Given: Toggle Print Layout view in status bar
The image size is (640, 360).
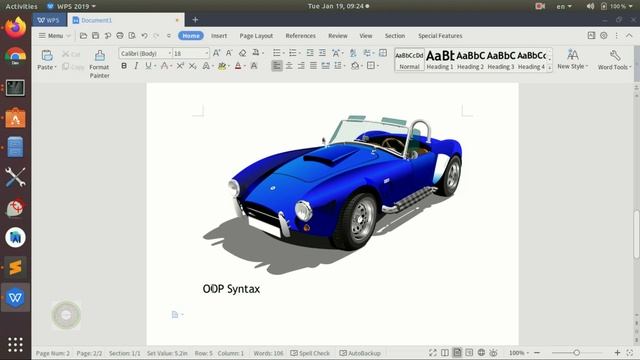Looking at the screenshot, I should 457,353.
